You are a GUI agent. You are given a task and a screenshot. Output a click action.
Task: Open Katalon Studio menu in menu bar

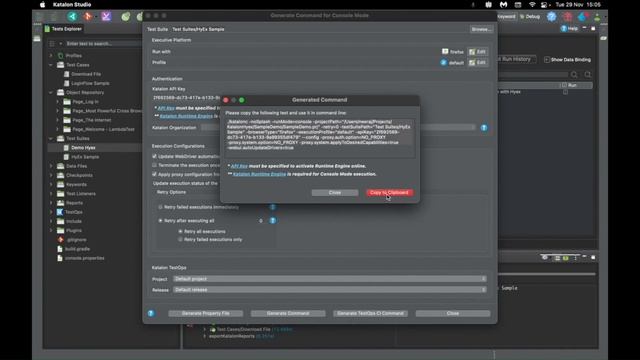(72, 4)
